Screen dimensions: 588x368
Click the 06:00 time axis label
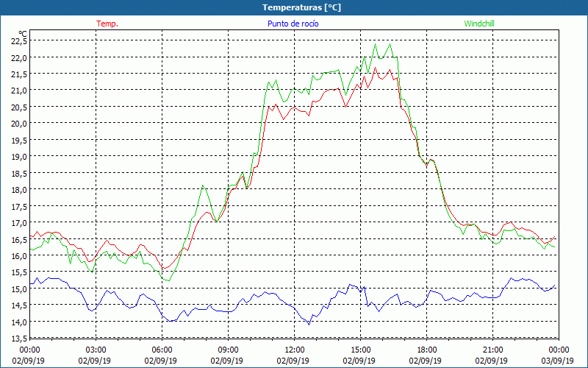pos(162,350)
